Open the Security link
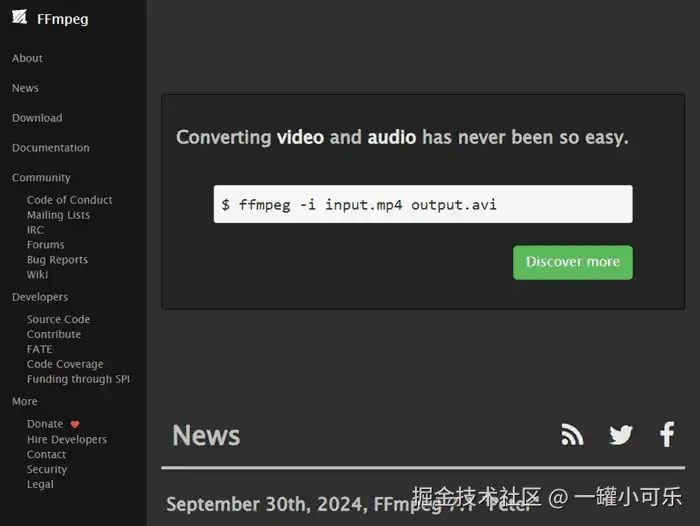 (x=47, y=469)
